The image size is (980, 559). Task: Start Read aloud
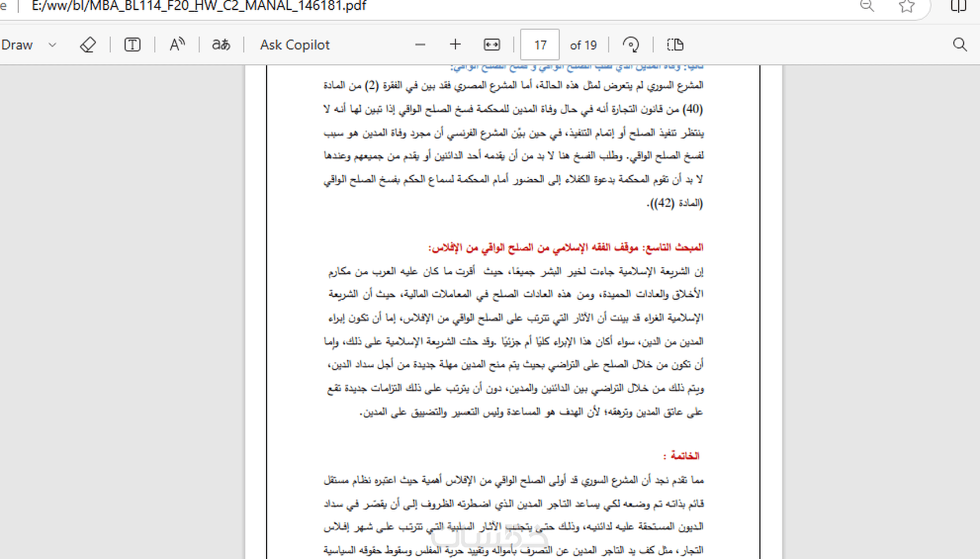pyautogui.click(x=177, y=45)
